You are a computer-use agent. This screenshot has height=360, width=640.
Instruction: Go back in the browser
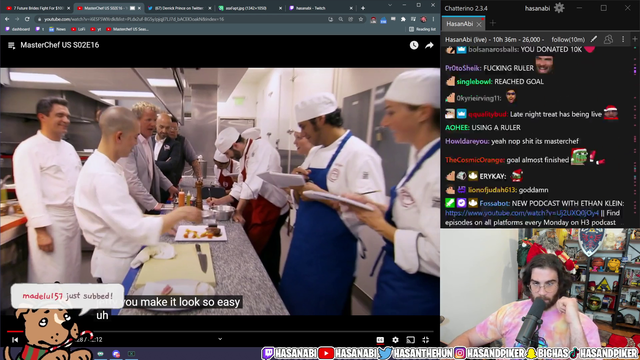coord(7,19)
